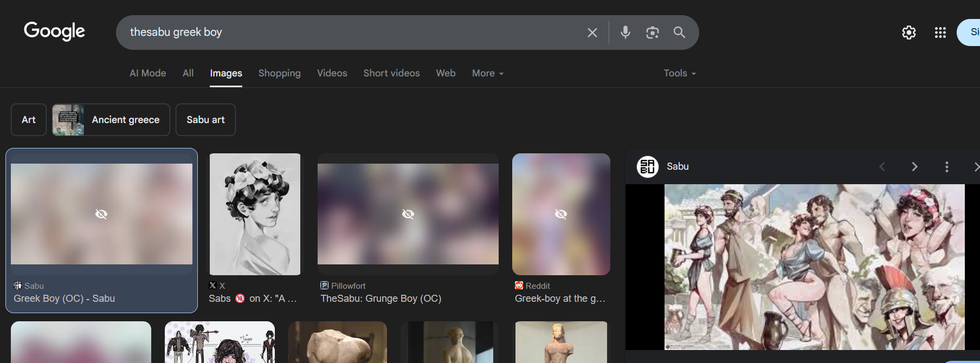980x363 pixels.
Task: Expand the More search categories dropdown
Action: coord(487,73)
